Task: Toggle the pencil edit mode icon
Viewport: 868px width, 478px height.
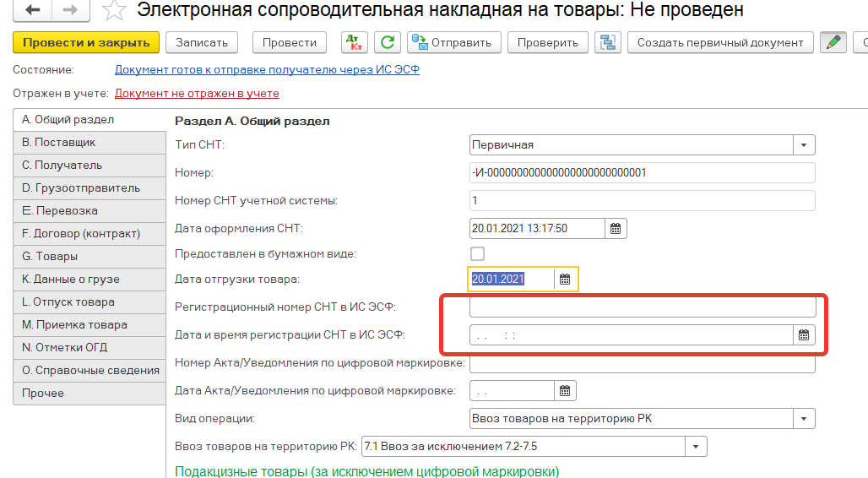Action: 834,42
